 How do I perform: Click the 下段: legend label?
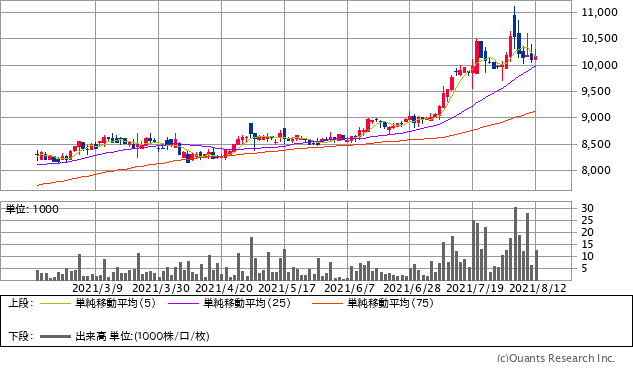click(20, 336)
